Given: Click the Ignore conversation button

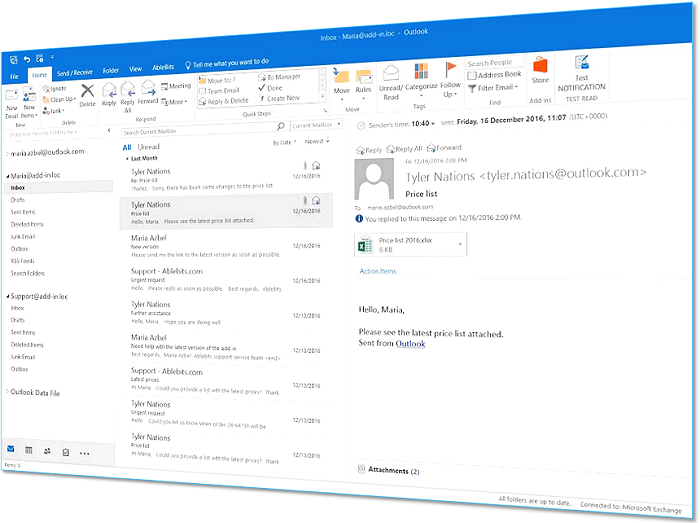Looking at the screenshot, I should (x=54, y=89).
